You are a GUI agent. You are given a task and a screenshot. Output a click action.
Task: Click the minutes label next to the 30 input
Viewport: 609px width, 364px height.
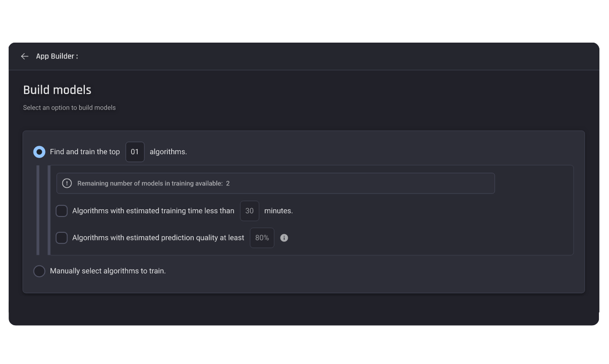(280, 211)
